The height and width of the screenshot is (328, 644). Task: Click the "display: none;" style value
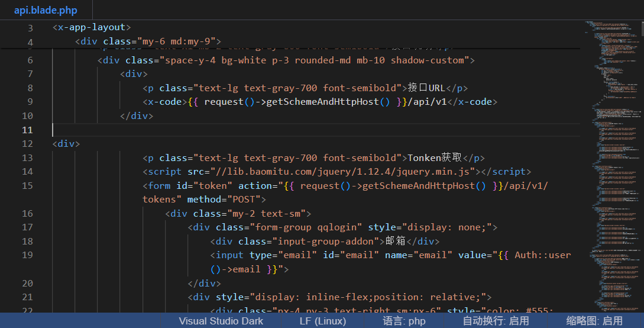(449, 227)
